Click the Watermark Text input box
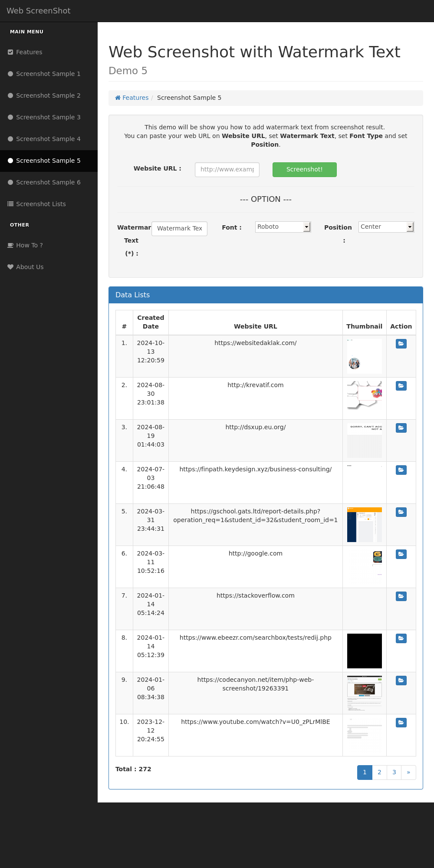The height and width of the screenshot is (868, 434). coord(179,228)
